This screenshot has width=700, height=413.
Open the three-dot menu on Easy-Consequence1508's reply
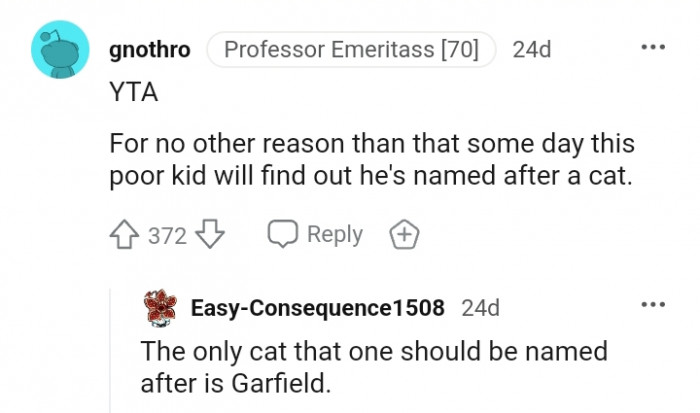click(652, 304)
